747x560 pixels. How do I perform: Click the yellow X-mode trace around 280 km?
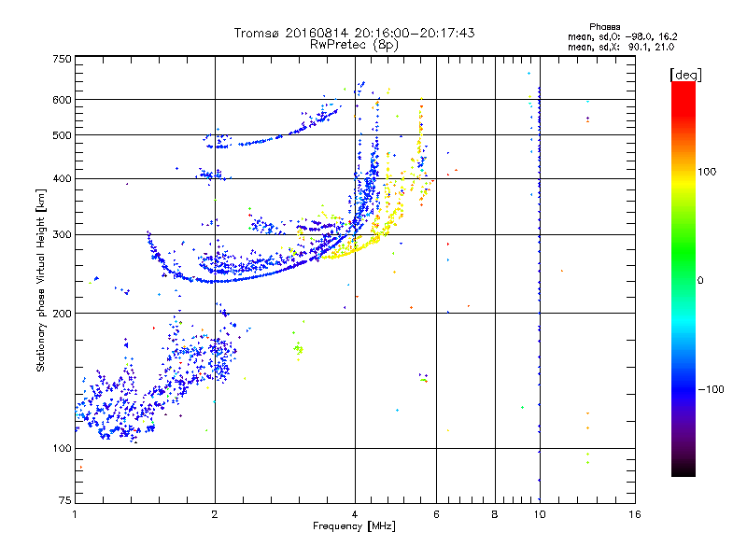pos(353,249)
